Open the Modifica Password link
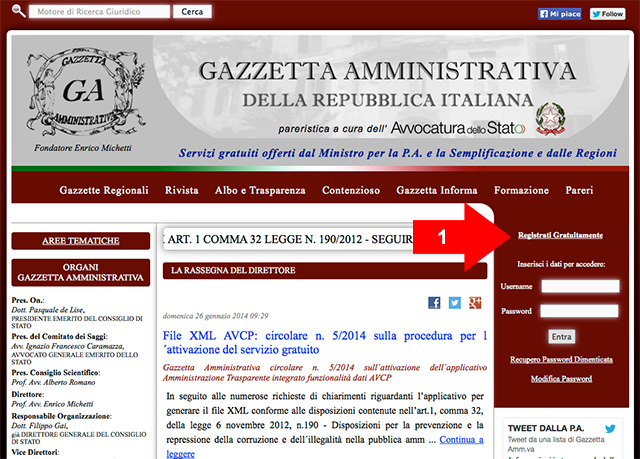This screenshot has height=459, width=640. point(561,379)
